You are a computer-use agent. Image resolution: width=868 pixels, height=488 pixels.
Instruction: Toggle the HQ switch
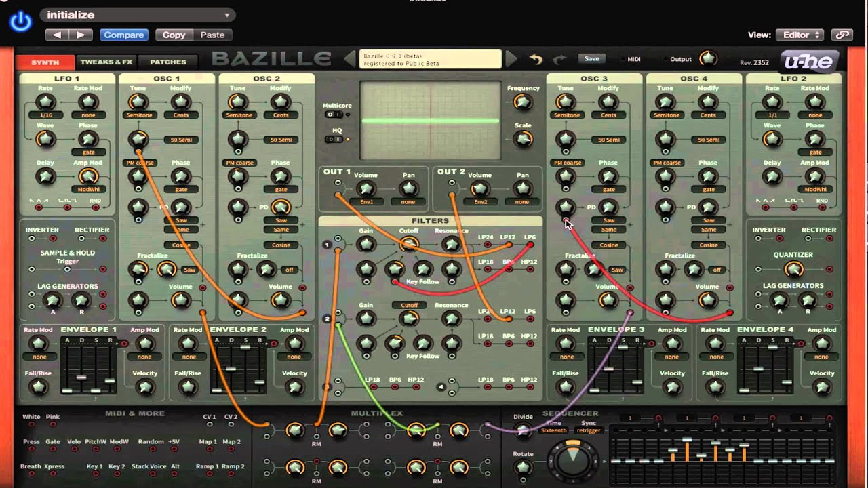[335, 139]
